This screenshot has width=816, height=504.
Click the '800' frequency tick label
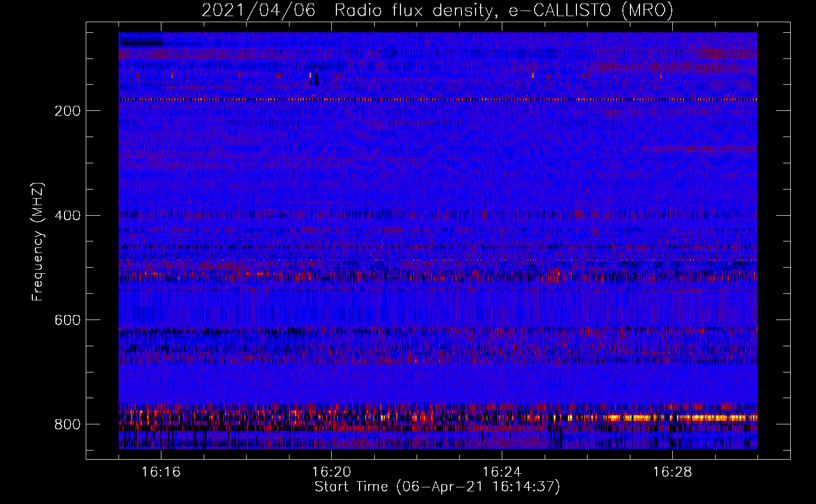tap(68, 425)
